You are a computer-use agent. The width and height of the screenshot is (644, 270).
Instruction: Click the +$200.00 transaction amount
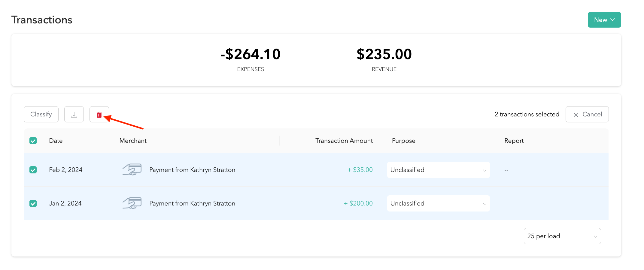coord(358,203)
